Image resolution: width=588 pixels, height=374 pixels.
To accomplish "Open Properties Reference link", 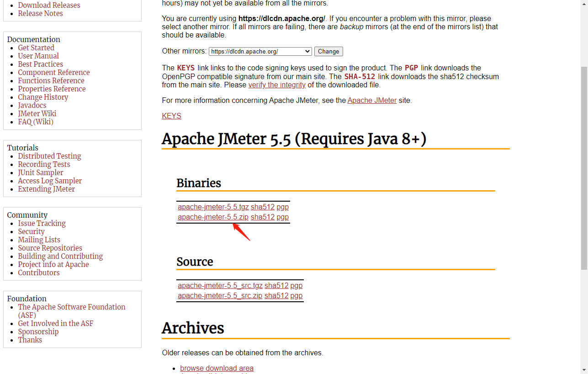I will [x=52, y=89].
